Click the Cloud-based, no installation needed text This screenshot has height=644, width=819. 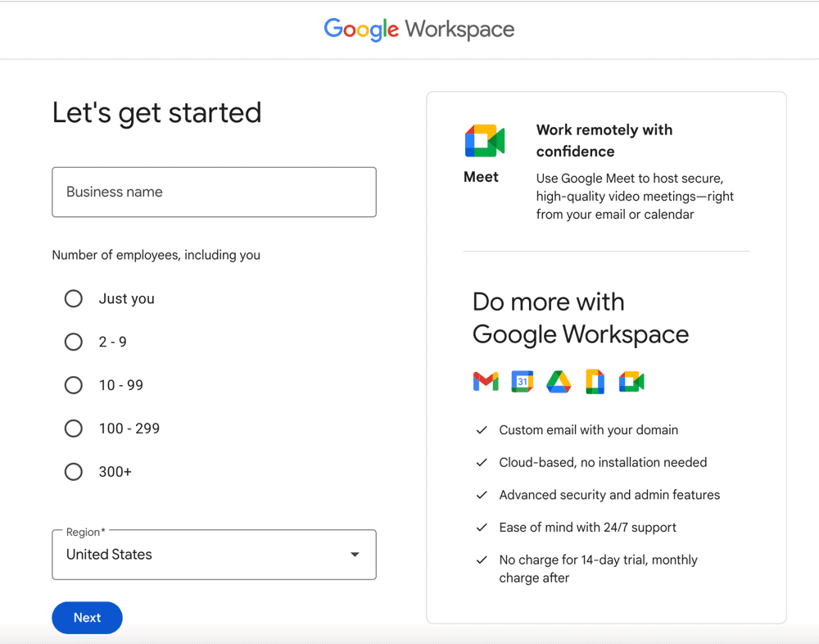[x=603, y=463]
